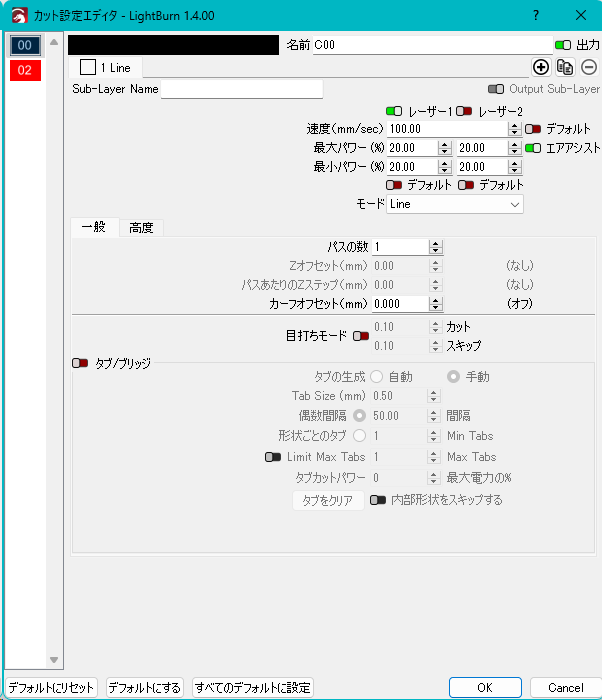Click the デフォルトにリセット button
This screenshot has height=700, width=602.
coord(51,688)
